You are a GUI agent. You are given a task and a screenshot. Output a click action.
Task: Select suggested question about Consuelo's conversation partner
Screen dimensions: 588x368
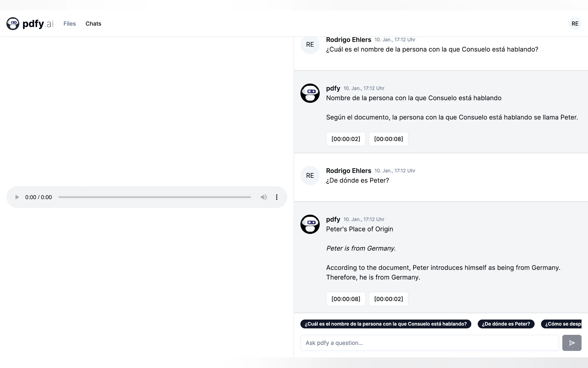point(385,324)
